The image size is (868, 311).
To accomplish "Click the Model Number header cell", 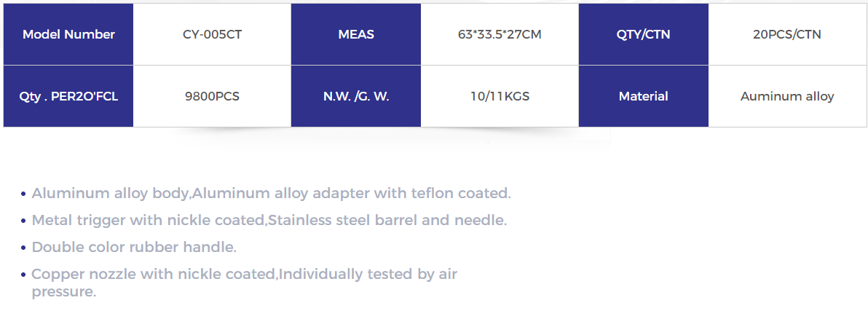I will coord(68,34).
